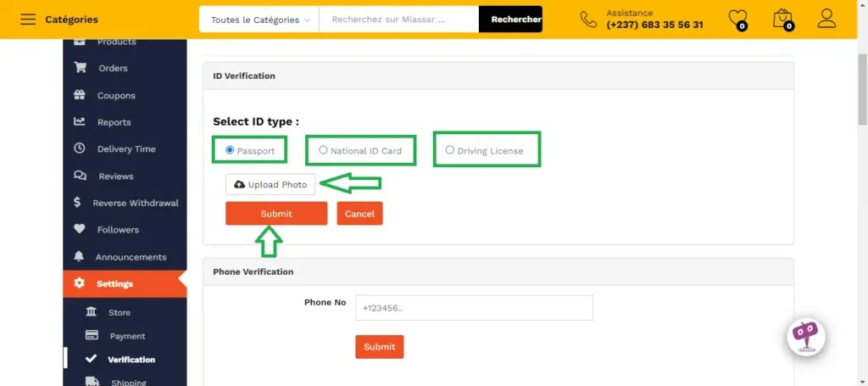
Task: Click the Upload Photo button
Action: pyautogui.click(x=270, y=184)
